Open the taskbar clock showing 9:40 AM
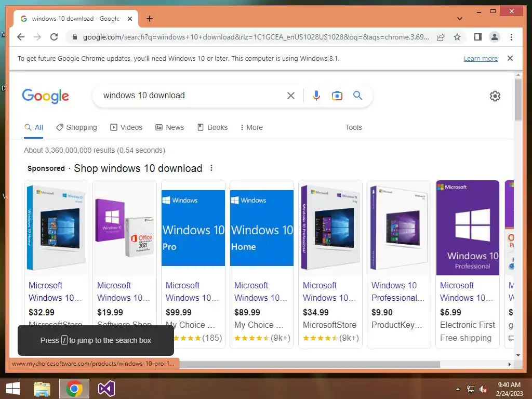The image size is (532, 399). click(509, 389)
